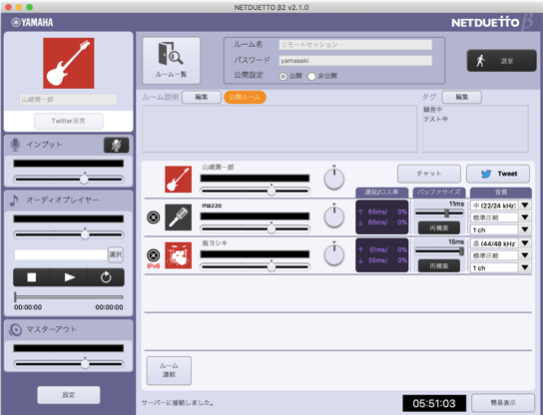
Task: Leave the room with the 退室 button
Action: coord(501,61)
